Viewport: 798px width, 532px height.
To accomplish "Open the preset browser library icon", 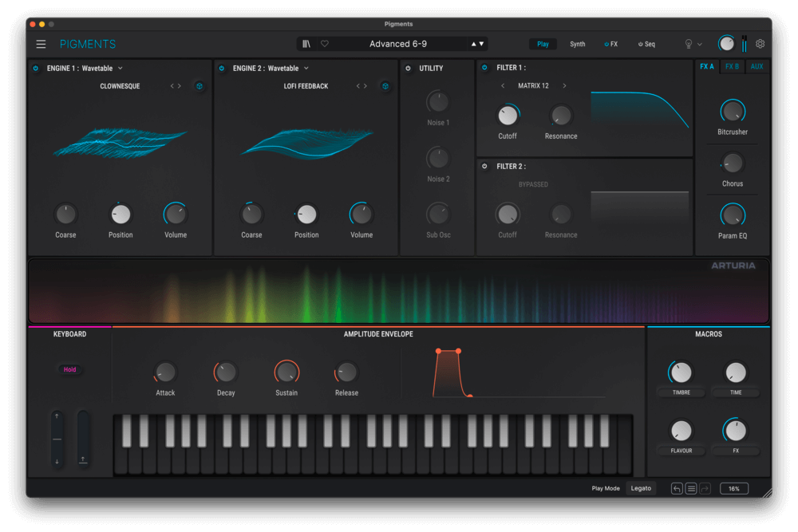I will (306, 45).
